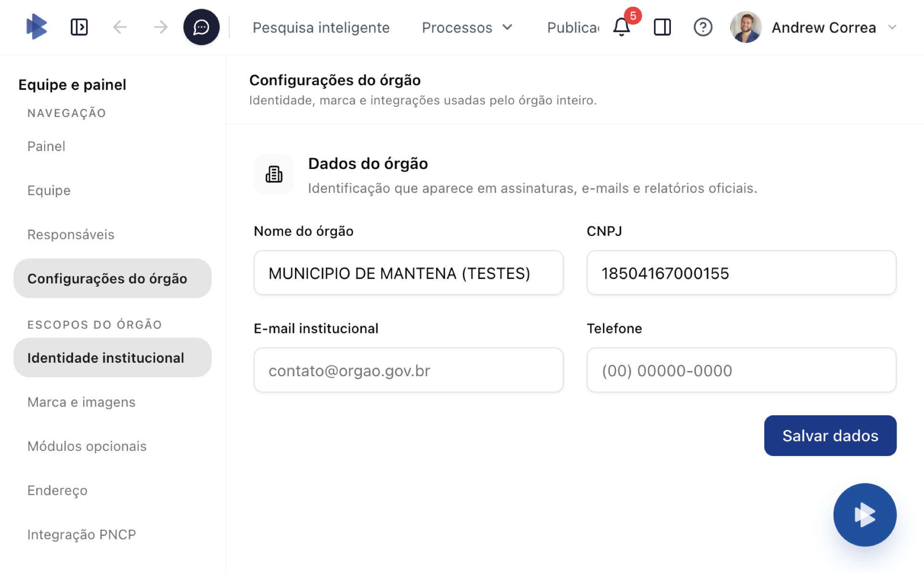Go to Equipe in the navigation
Screen dimensions: 924x573
pyautogui.click(x=49, y=190)
